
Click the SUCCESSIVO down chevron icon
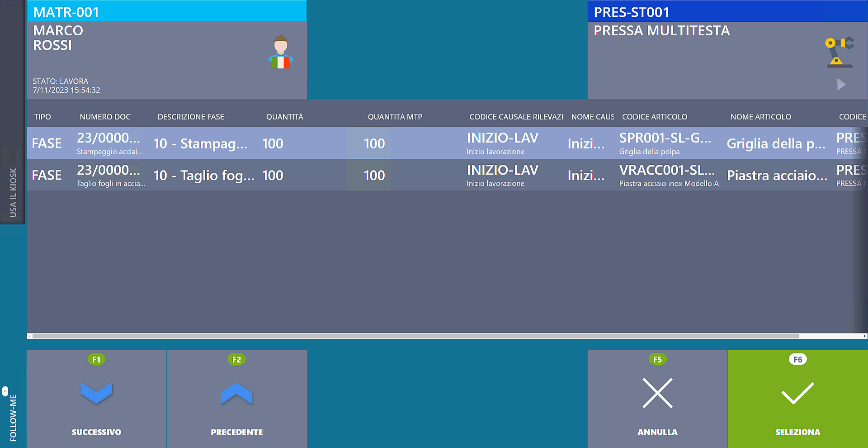click(96, 393)
